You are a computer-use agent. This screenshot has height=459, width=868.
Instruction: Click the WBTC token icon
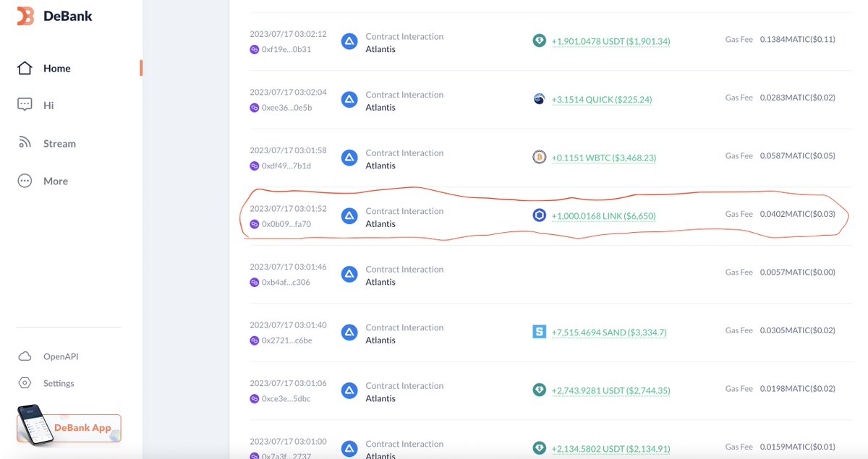point(539,157)
